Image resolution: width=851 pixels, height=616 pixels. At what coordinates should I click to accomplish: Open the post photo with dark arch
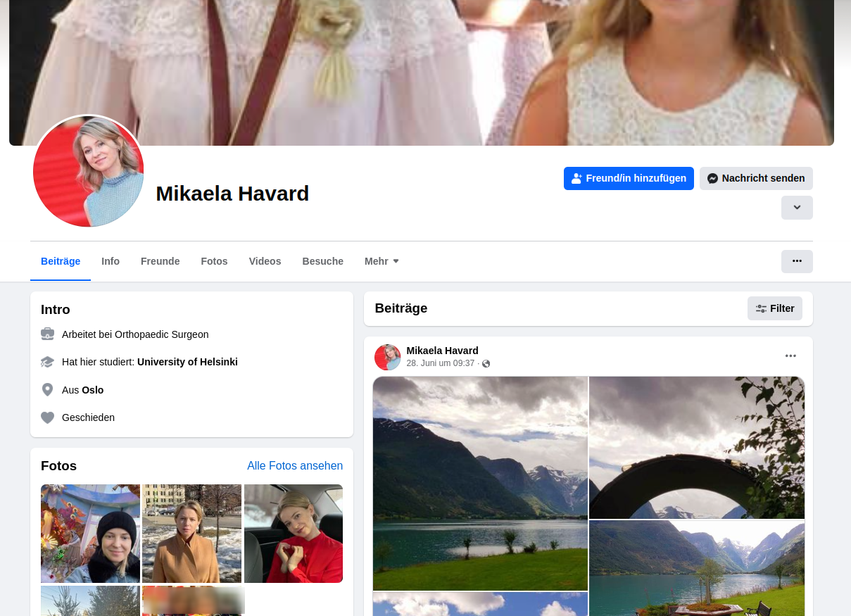[x=697, y=448]
